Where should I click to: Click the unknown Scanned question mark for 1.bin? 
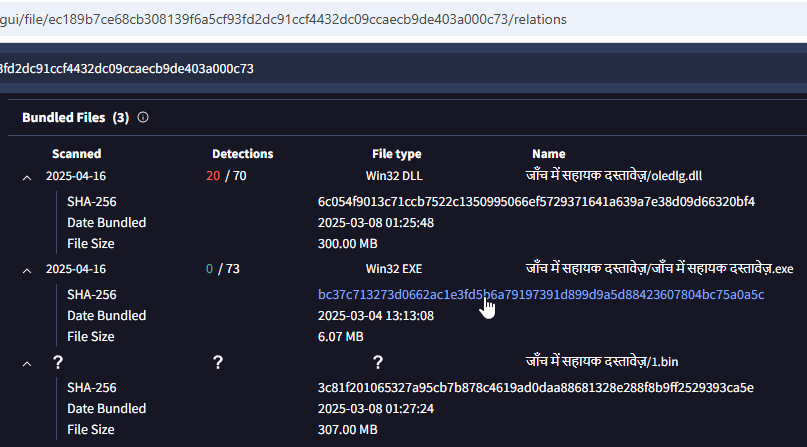(x=58, y=362)
